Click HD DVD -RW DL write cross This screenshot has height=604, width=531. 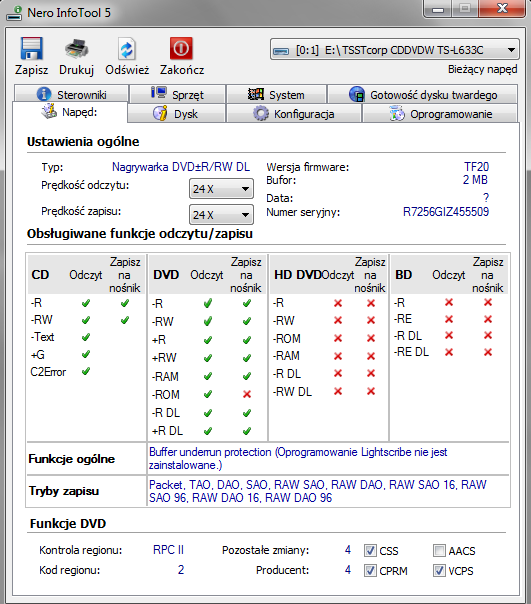point(371,391)
